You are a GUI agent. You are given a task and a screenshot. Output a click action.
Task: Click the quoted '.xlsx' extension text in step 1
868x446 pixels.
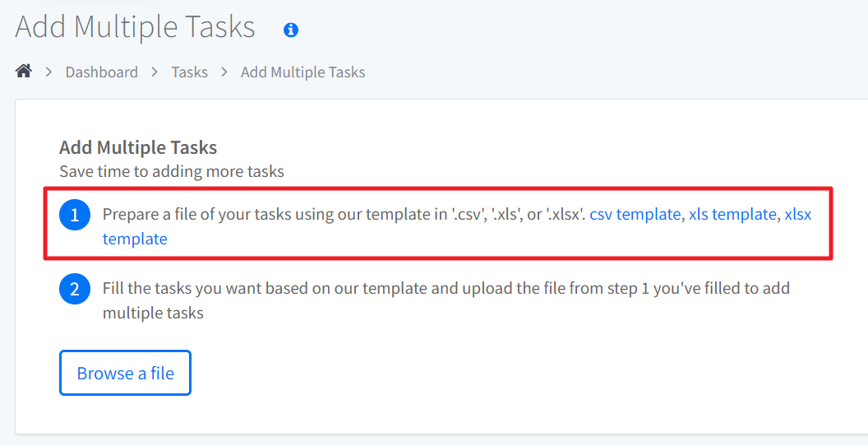(x=564, y=215)
